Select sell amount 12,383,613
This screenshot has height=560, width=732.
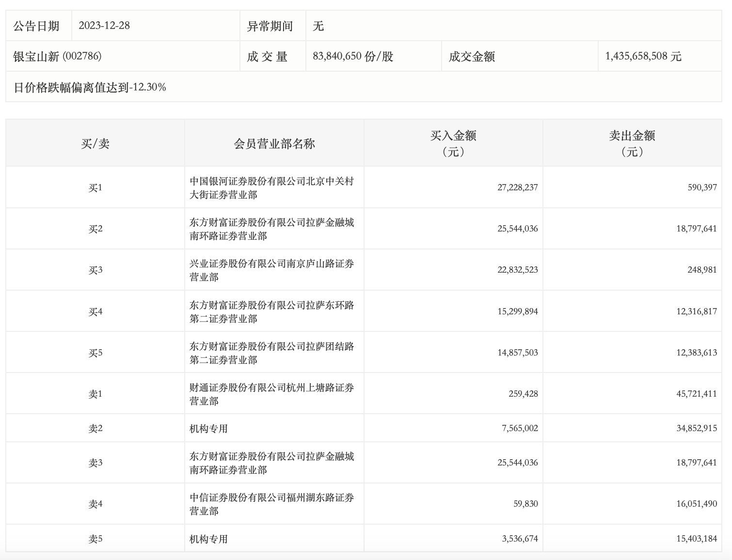[x=697, y=353]
